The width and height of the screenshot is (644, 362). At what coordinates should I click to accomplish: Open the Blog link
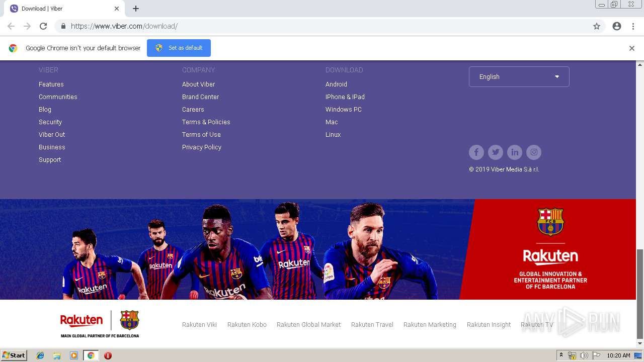[45, 110]
